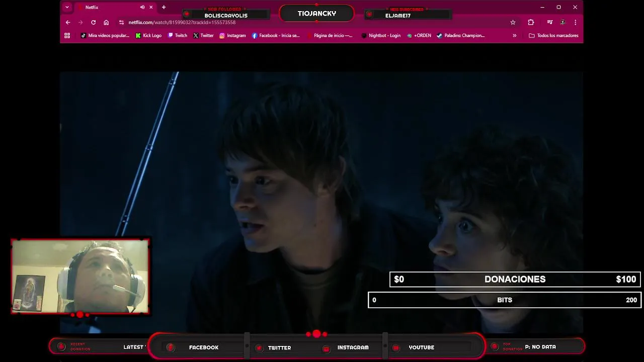Click the BITS goal bar
The height and width of the screenshot is (362, 644).
click(x=505, y=300)
